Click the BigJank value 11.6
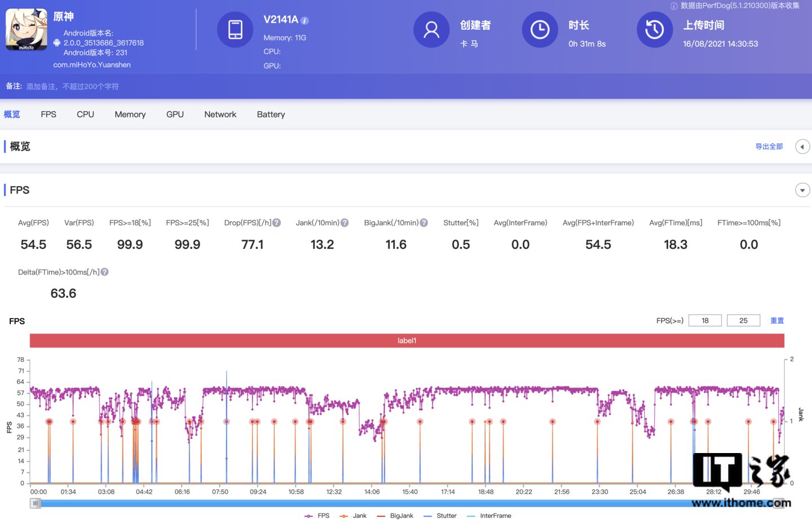 point(396,244)
